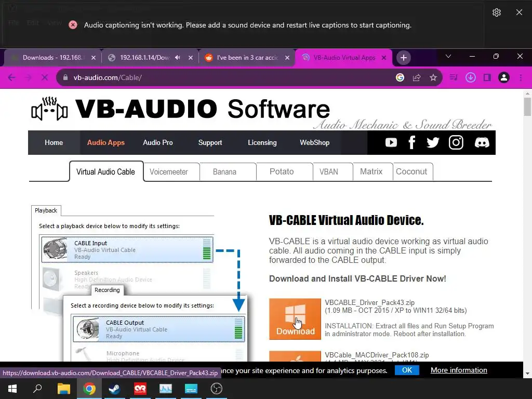Open Chrome three-dot menu

coord(521,77)
